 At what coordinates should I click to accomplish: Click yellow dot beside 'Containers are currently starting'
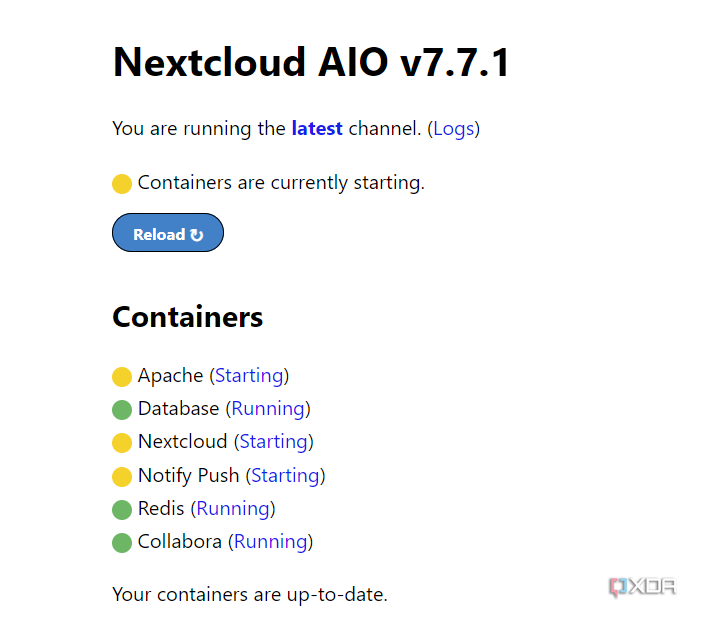122,184
